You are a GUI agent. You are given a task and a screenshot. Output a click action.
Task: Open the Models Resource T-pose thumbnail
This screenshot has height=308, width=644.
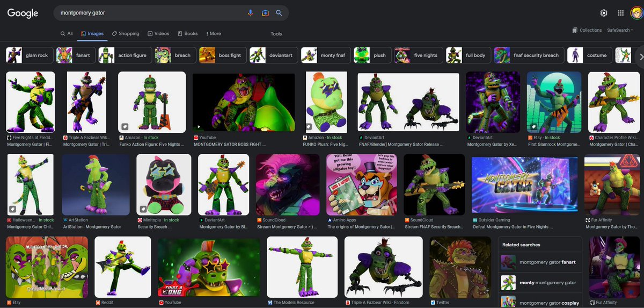(x=302, y=267)
